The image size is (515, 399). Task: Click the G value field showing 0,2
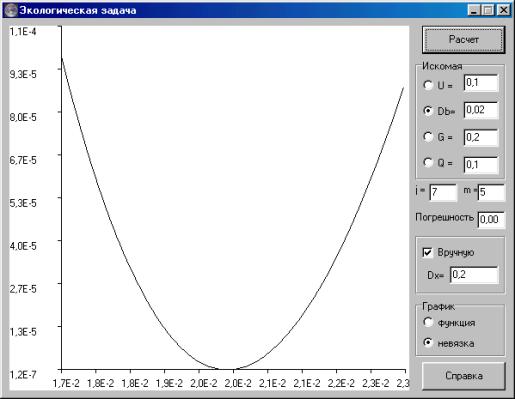pyautogui.click(x=481, y=137)
